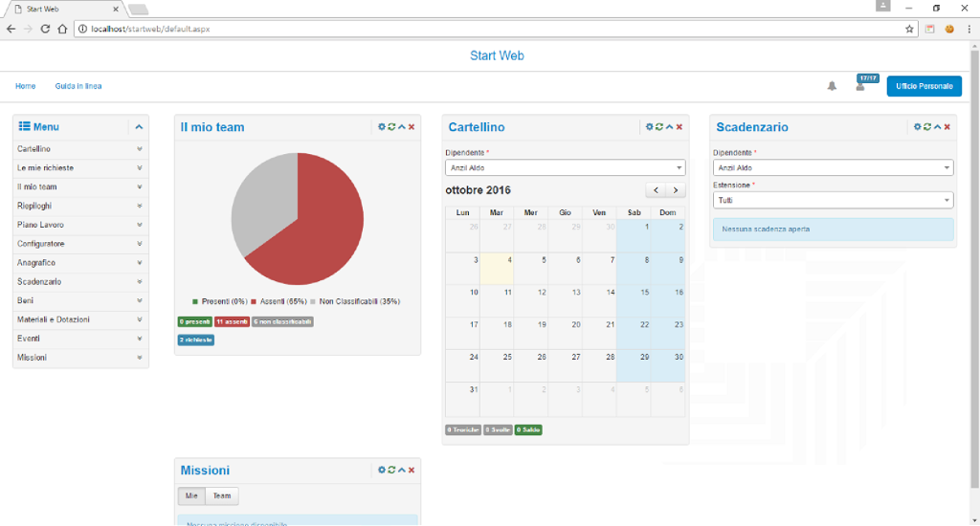Click the notification bell icon
980x526 pixels.
[x=832, y=87]
